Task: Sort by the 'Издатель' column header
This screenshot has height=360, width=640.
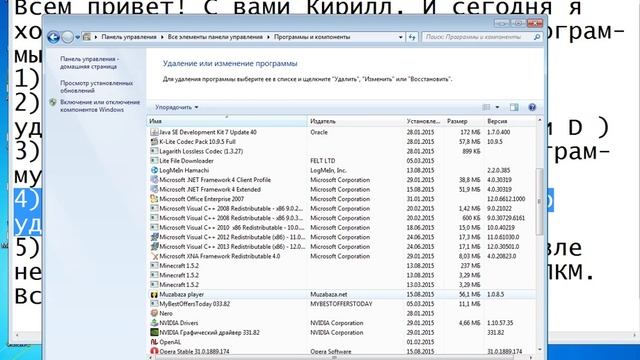Action: pyautogui.click(x=355, y=121)
